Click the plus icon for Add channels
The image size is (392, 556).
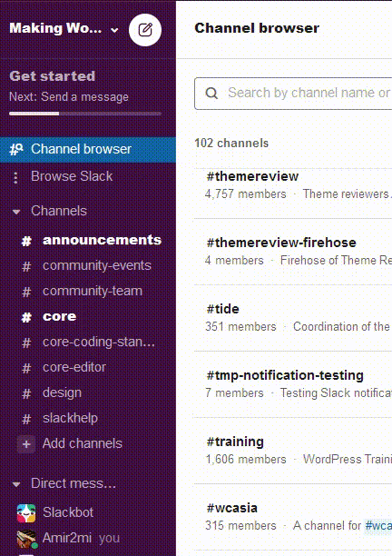26,444
